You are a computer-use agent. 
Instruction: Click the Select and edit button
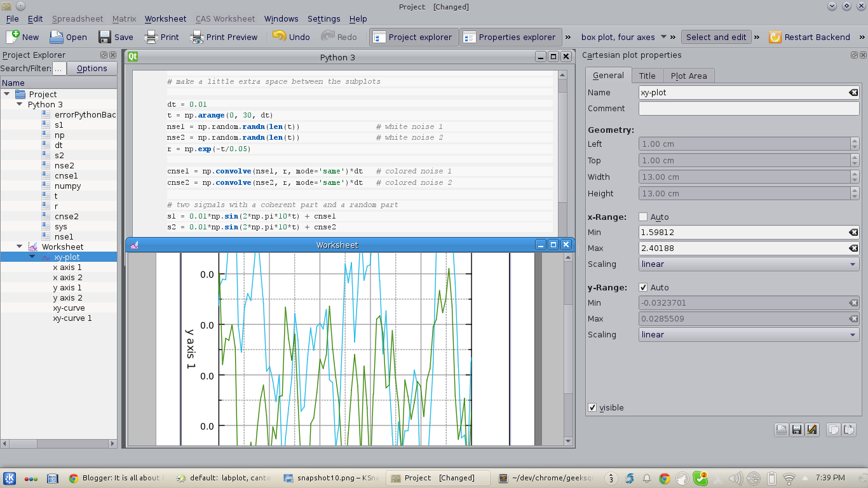(716, 37)
